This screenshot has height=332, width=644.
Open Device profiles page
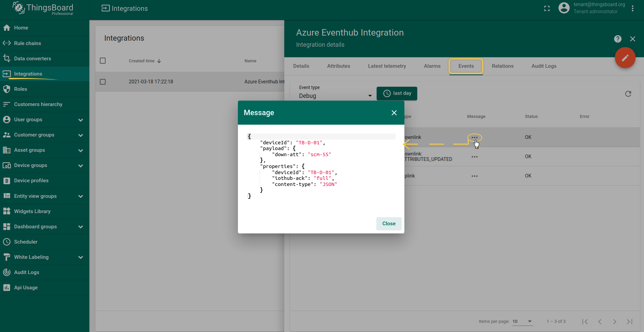click(45, 181)
